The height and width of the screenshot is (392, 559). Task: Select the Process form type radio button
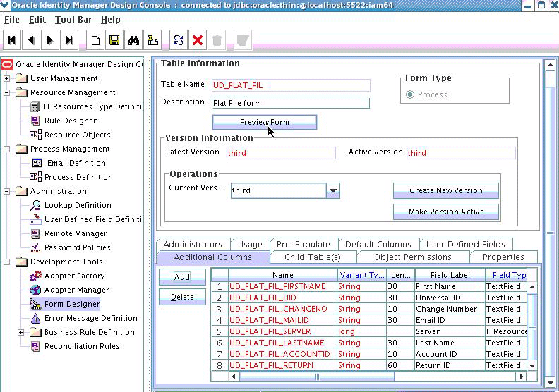tap(409, 94)
